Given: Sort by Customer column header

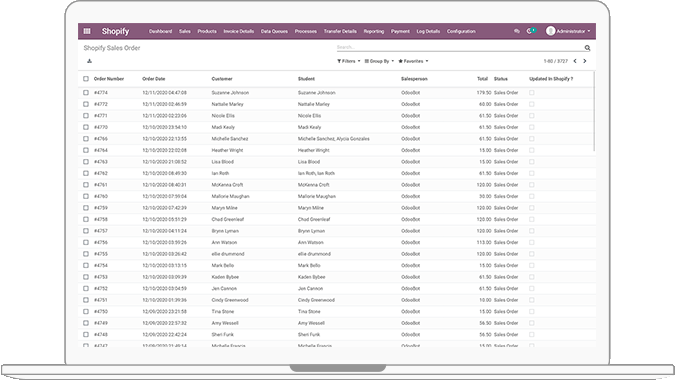Looking at the screenshot, I should (222, 79).
